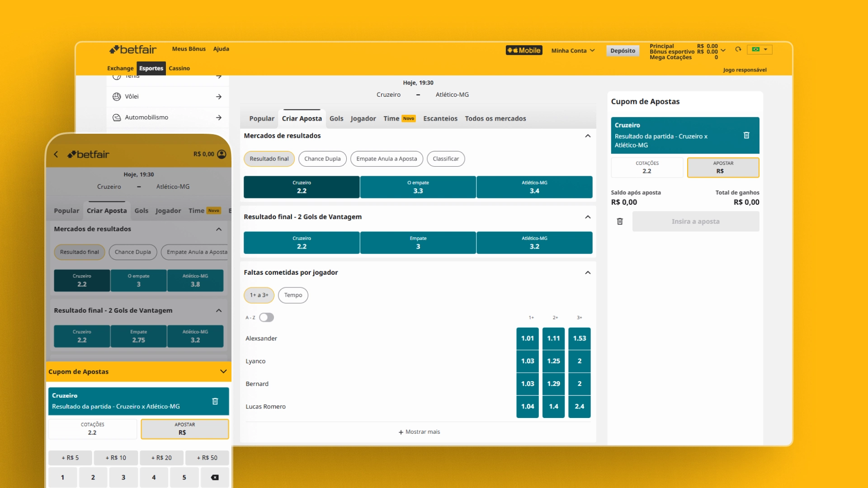The width and height of the screenshot is (868, 488).
Task: Click trash icon beside Insira a aposta
Action: tap(620, 221)
